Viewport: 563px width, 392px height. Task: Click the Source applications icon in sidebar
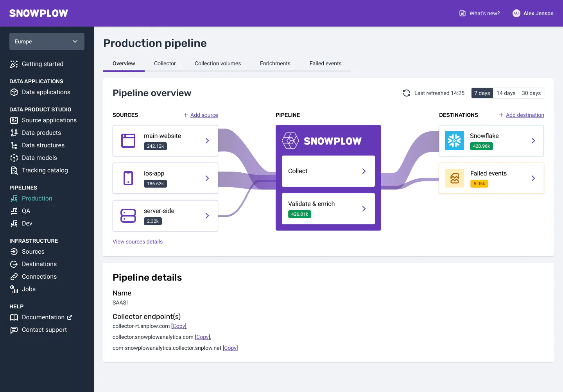(14, 120)
